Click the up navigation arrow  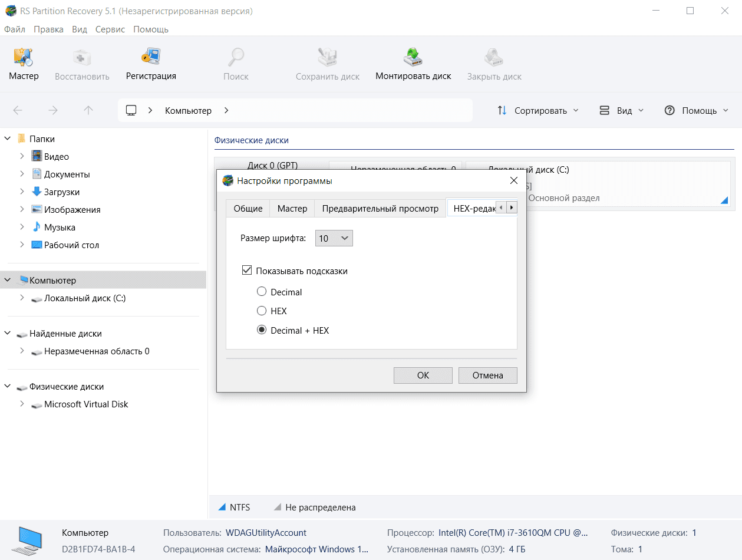click(88, 110)
